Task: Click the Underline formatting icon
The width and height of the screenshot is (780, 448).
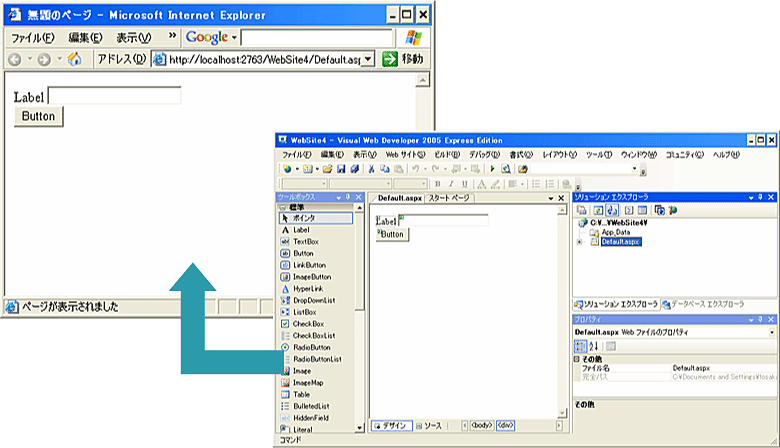Action: coord(465,184)
